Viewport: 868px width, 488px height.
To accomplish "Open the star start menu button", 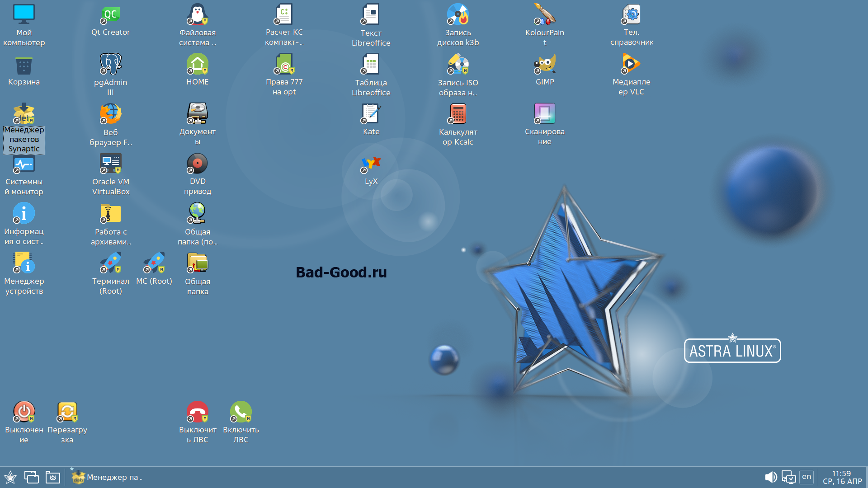I will pos(10,477).
